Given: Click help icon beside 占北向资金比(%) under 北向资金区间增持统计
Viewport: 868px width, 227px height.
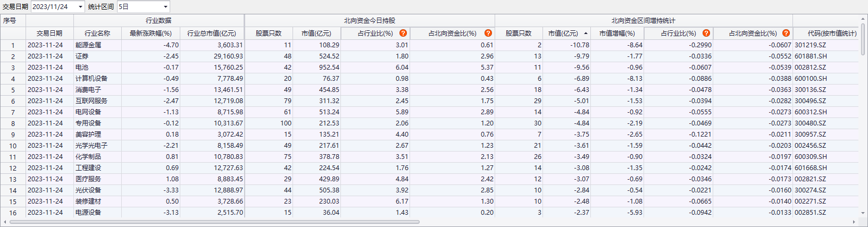Looking at the screenshot, I should click(786, 33).
